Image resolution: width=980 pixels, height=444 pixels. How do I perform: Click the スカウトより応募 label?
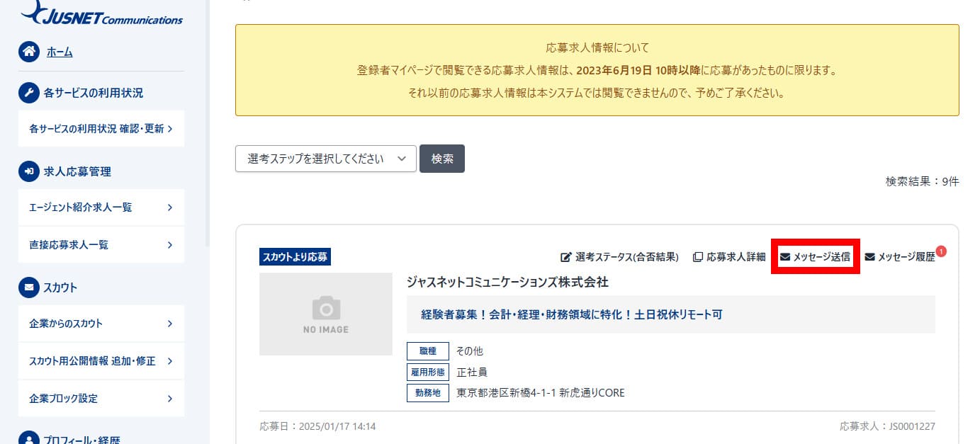point(295,257)
